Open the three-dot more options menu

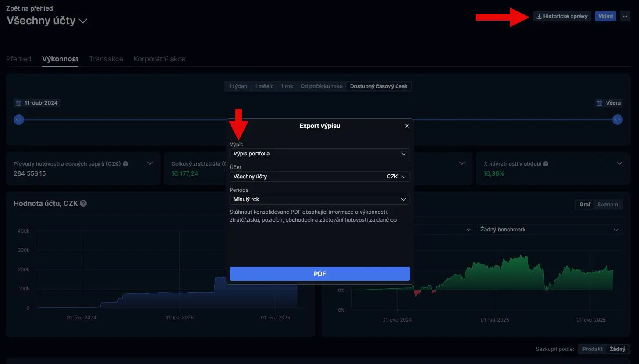pos(625,16)
